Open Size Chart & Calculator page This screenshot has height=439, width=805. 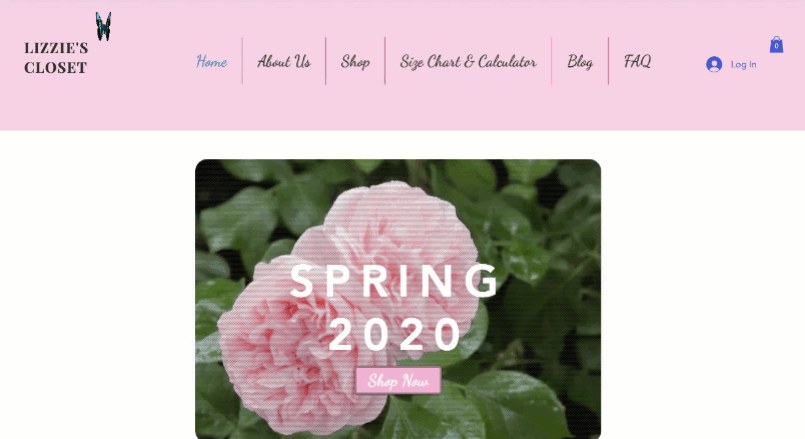coord(468,62)
